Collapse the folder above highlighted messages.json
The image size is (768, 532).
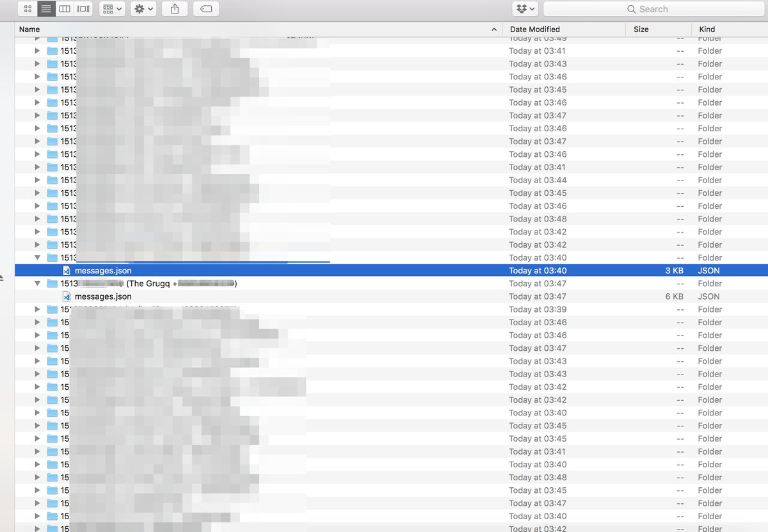37,257
